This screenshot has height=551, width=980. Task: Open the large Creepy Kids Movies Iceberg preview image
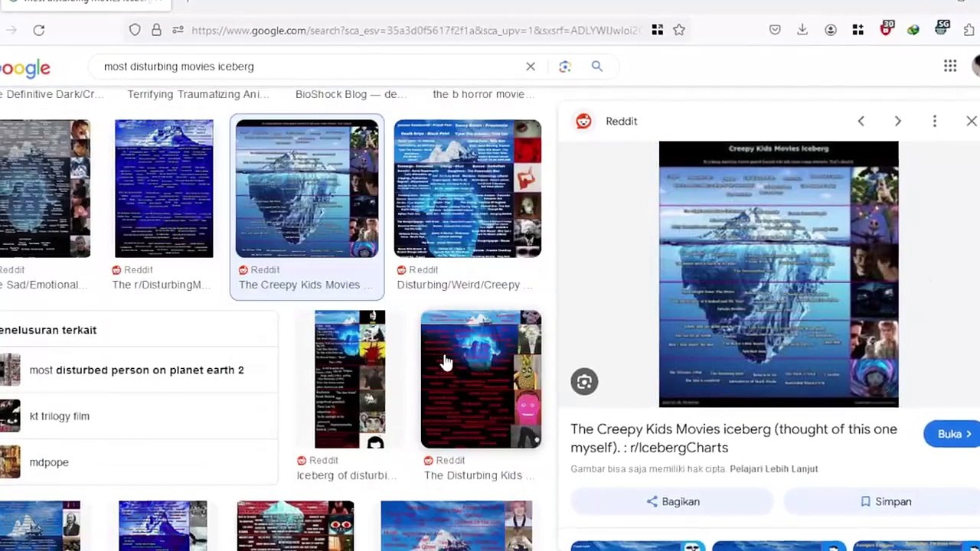pyautogui.click(x=779, y=274)
